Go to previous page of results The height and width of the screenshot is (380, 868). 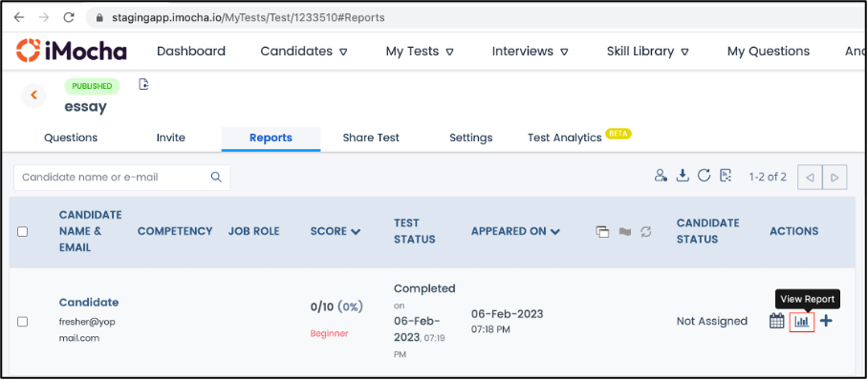point(810,177)
